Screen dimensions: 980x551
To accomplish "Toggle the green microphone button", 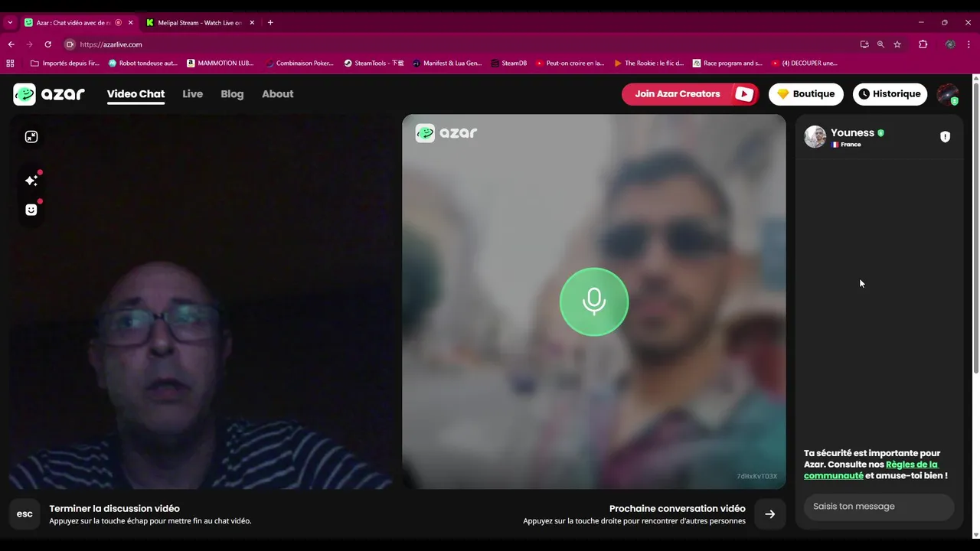I will [x=594, y=302].
